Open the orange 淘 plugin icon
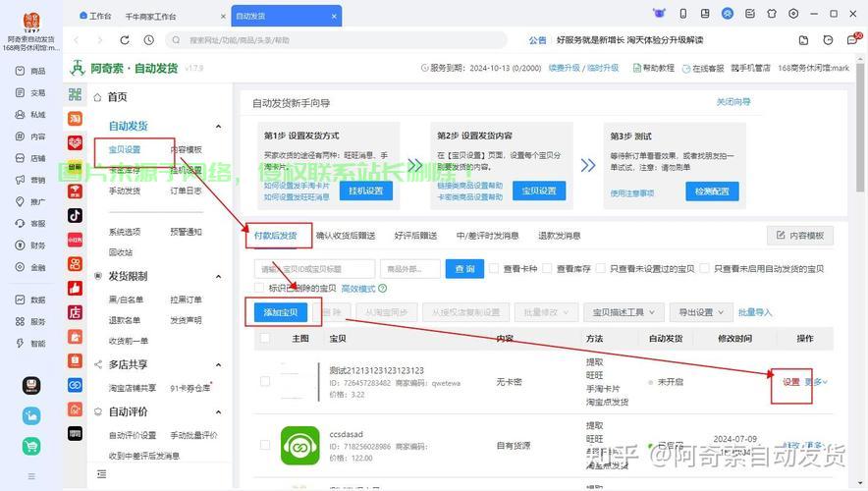 point(76,119)
